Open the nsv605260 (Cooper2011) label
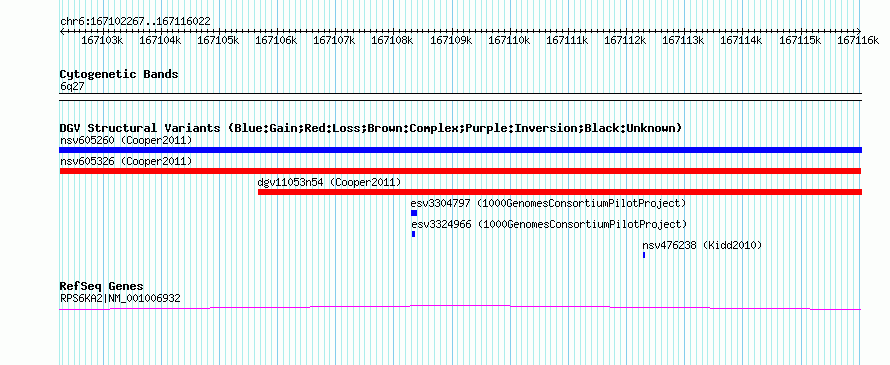 click(x=126, y=140)
